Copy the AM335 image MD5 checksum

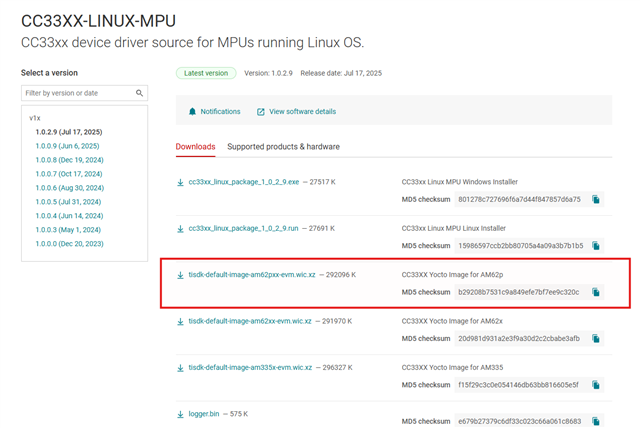[x=596, y=384]
